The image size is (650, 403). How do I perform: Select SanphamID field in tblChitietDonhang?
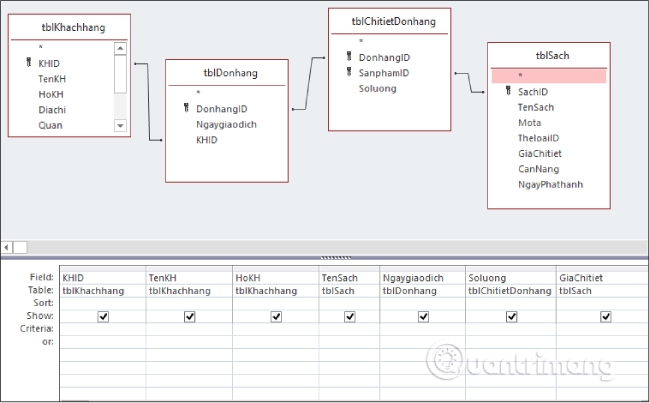384,73
